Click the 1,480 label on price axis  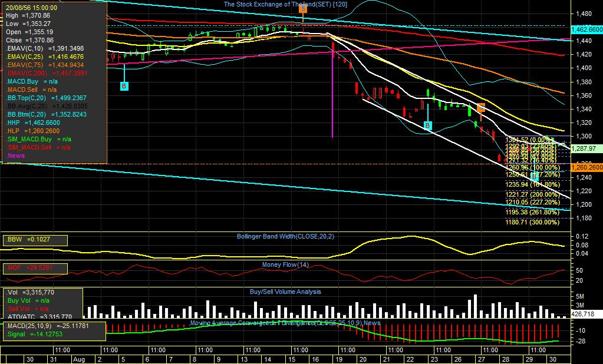[584, 14]
